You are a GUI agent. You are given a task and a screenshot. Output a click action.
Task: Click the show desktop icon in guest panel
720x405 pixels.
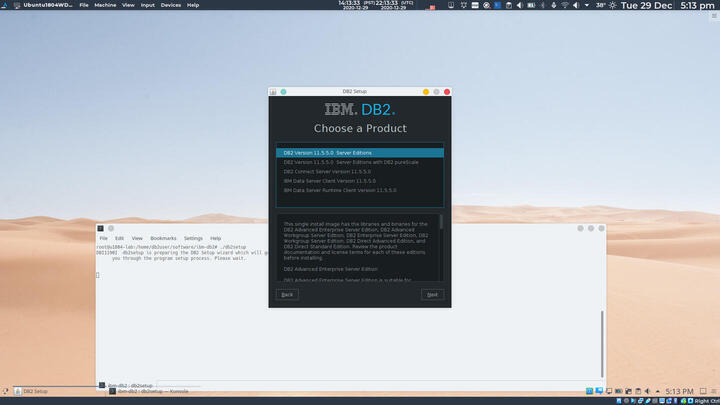[x=703, y=391]
